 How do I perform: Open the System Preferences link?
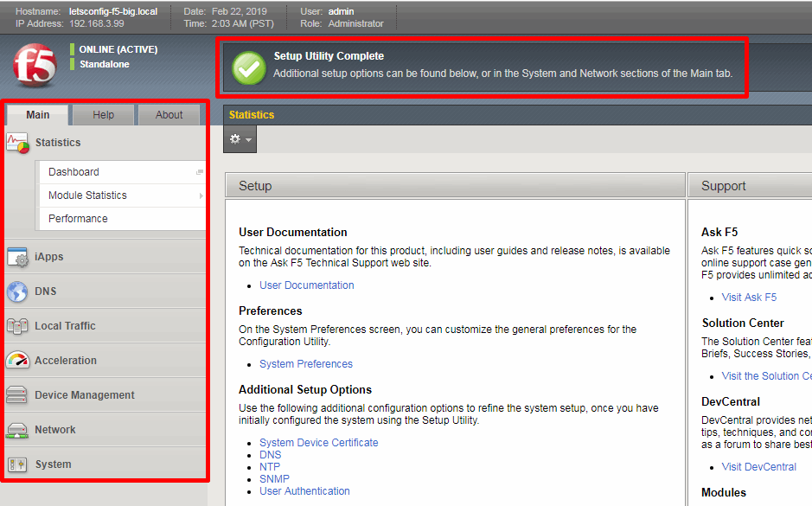(x=306, y=364)
